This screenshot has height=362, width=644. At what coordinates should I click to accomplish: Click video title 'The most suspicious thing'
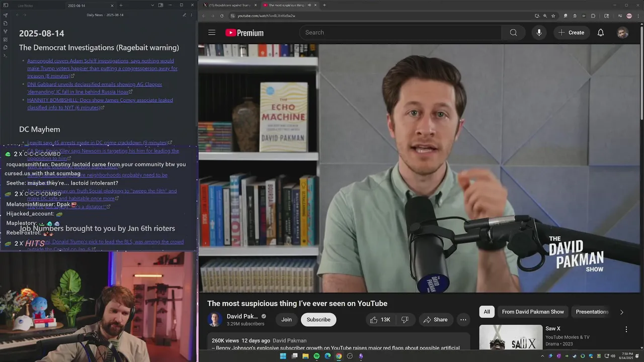(x=297, y=304)
